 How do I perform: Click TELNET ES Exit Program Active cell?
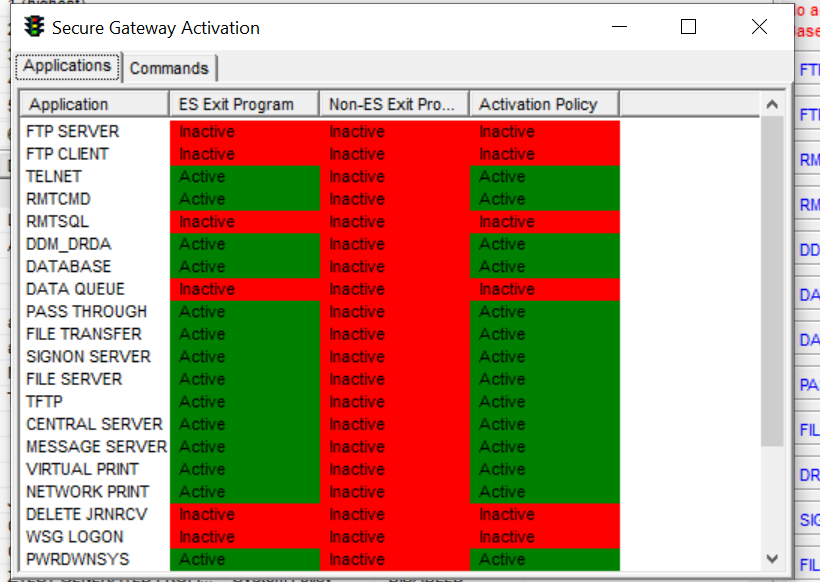[245, 177]
